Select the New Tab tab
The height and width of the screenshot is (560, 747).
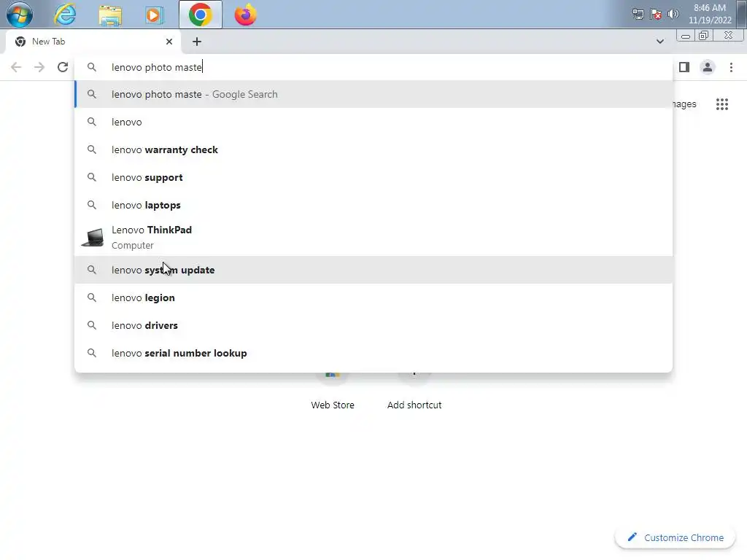pyautogui.click(x=93, y=42)
